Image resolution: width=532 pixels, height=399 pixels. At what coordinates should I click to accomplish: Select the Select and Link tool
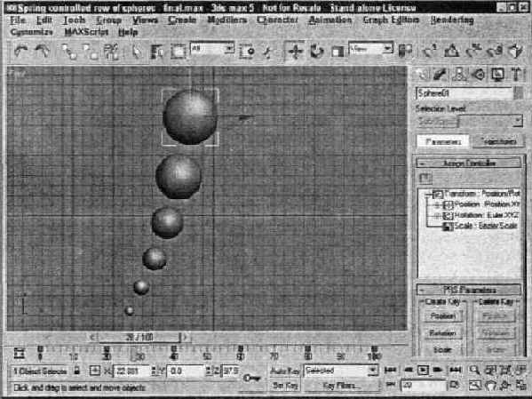(x=69, y=52)
